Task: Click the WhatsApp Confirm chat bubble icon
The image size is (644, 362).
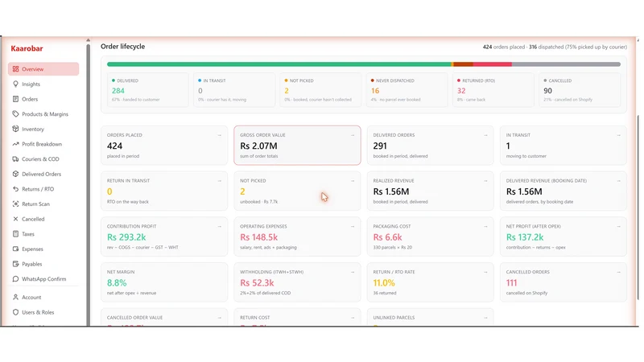Action: [15, 278]
